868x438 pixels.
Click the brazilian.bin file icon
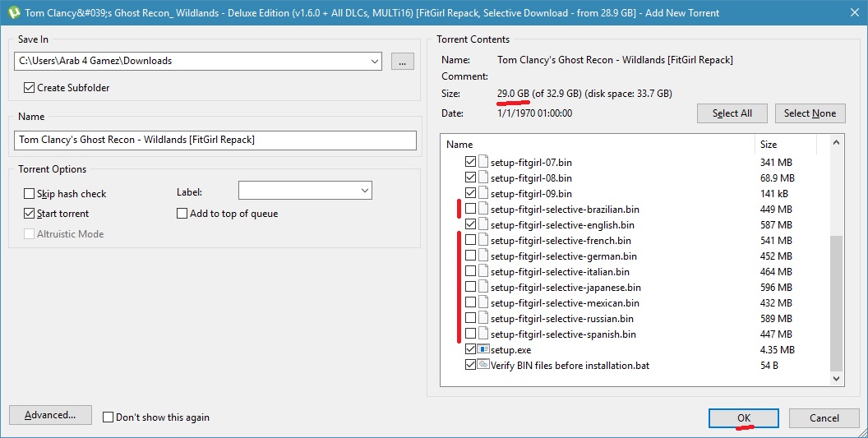[483, 210]
